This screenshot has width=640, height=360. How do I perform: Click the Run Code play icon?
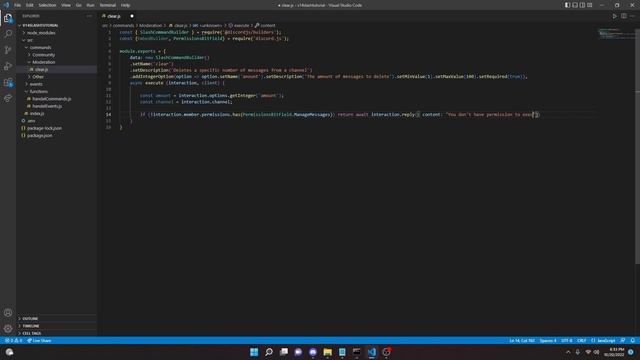pyautogui.click(x=614, y=16)
